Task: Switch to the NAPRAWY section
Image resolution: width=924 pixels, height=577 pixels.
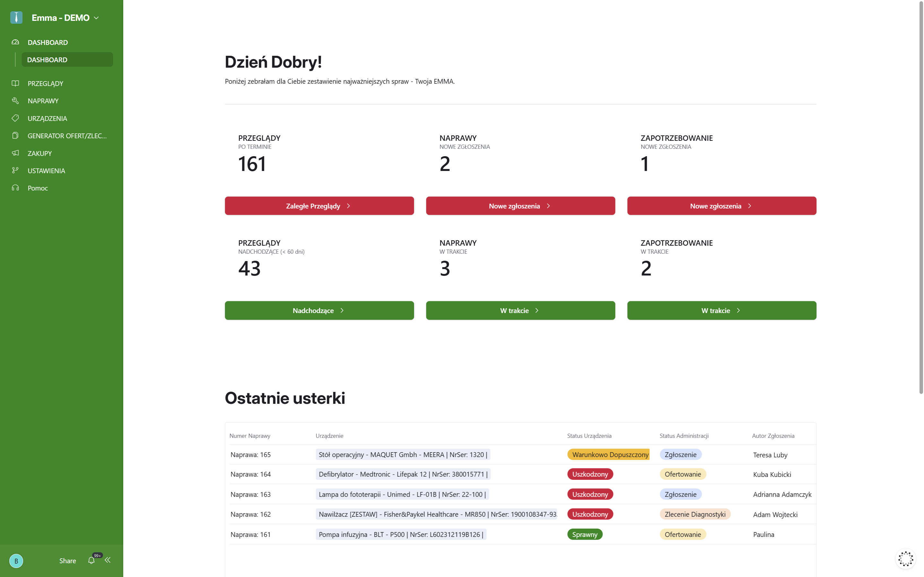Action: click(43, 101)
